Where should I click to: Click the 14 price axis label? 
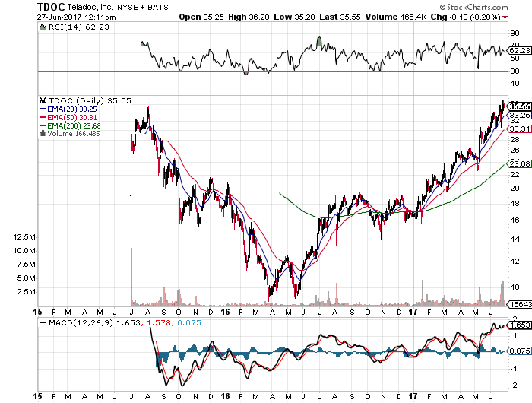[515, 240]
